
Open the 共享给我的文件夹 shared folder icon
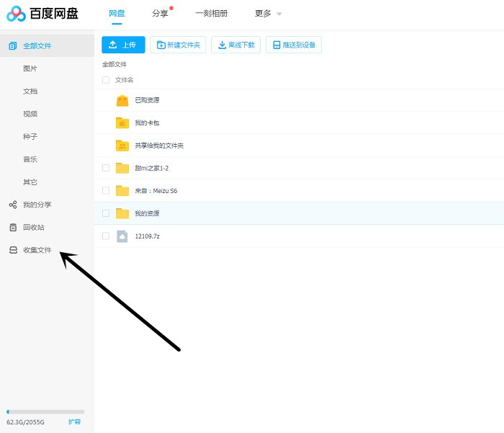122,146
